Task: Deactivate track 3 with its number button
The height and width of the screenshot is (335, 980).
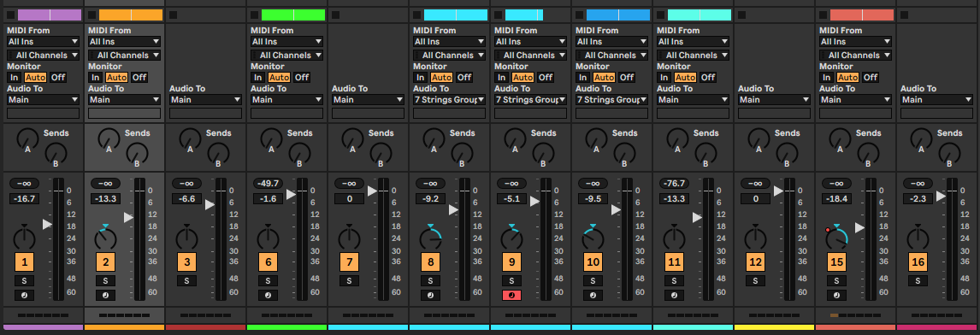Action: coord(186,262)
